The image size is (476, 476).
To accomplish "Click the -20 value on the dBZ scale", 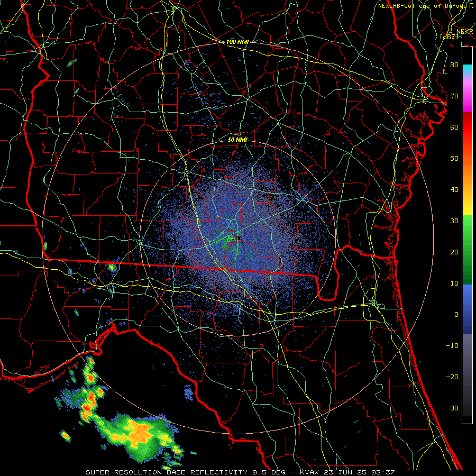I will (x=452, y=377).
